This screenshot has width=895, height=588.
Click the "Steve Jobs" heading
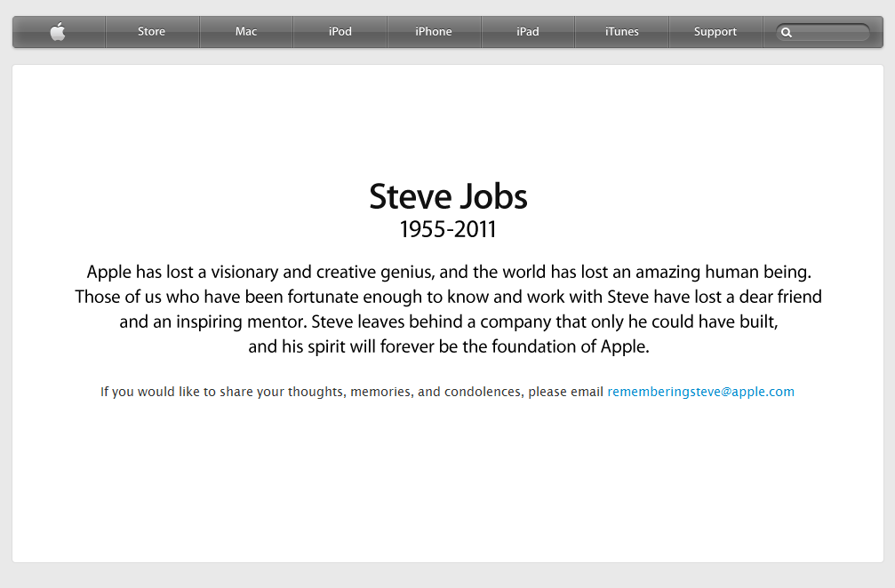pyautogui.click(x=448, y=196)
